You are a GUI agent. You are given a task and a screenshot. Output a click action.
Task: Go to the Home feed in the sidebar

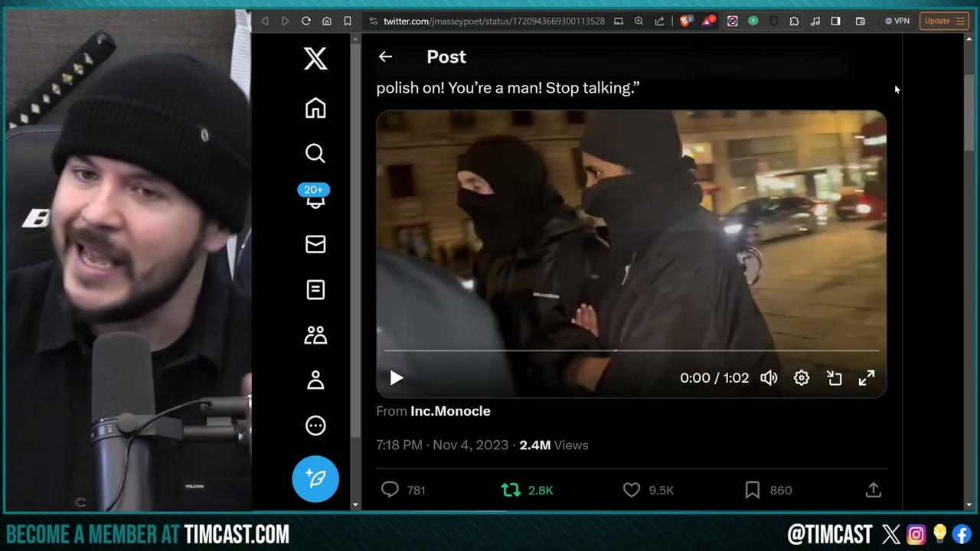(x=315, y=108)
